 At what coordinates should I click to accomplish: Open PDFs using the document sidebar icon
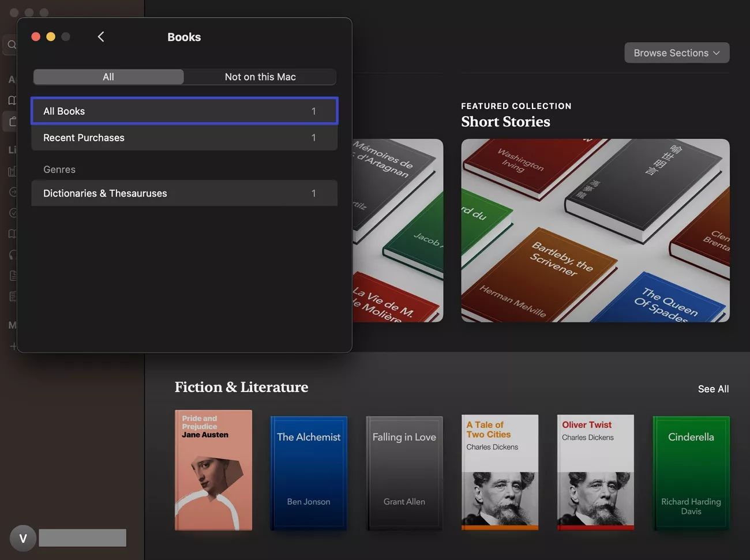click(x=13, y=276)
